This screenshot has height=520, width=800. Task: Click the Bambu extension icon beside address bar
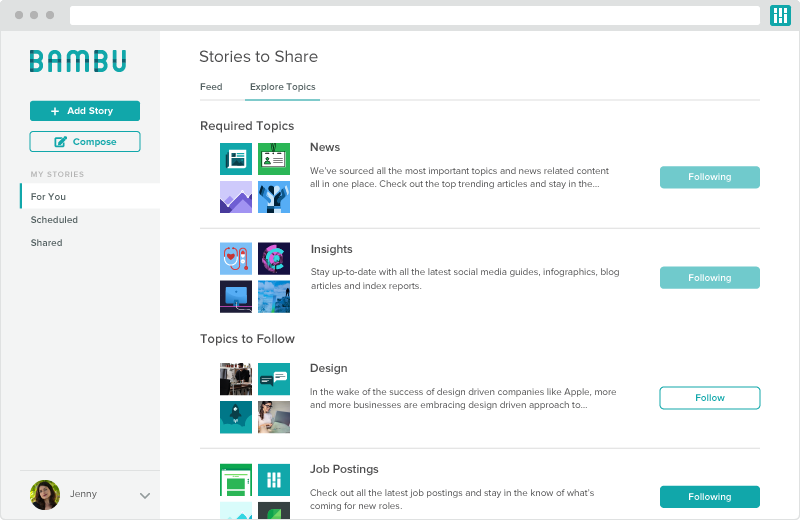780,15
